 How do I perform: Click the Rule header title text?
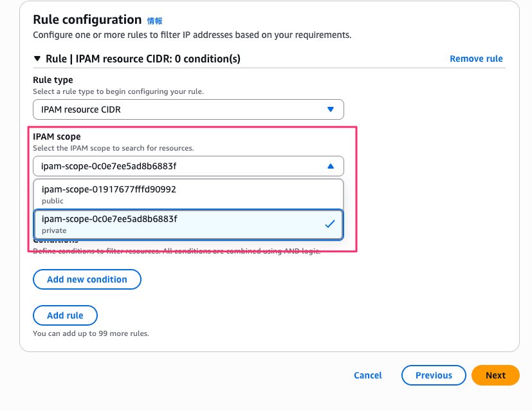pos(143,59)
